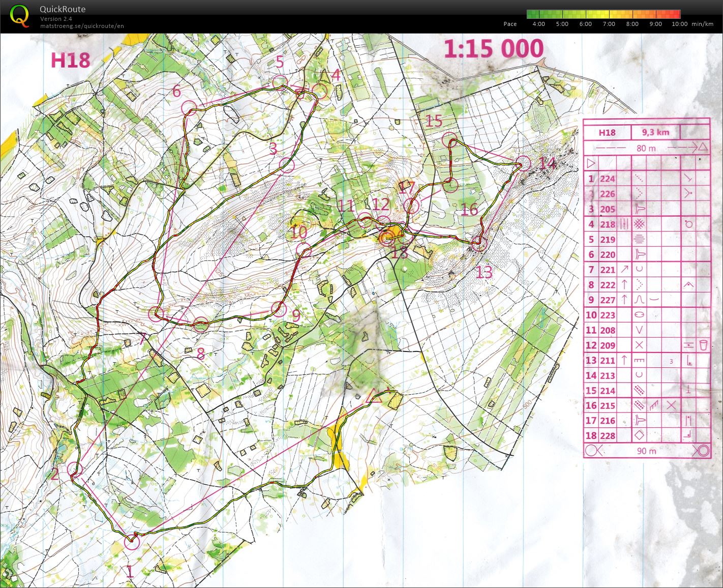Click control circle 4 on the map
The height and width of the screenshot is (588, 723).
[x=319, y=92]
